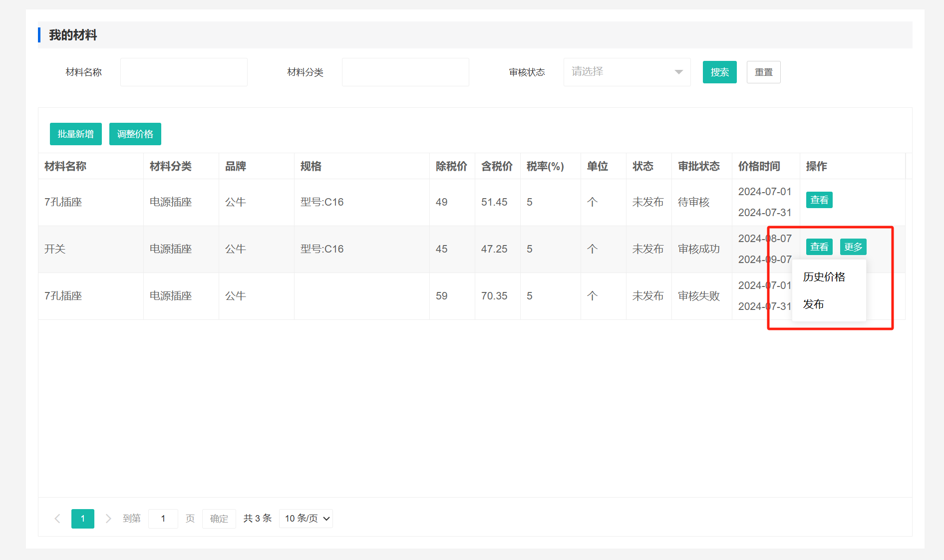Click the 搜索 button

719,72
